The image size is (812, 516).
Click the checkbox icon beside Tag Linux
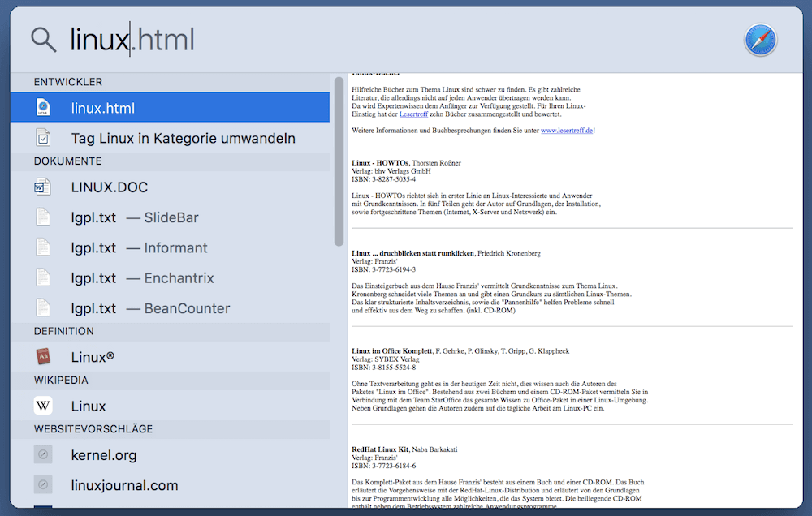click(44, 138)
